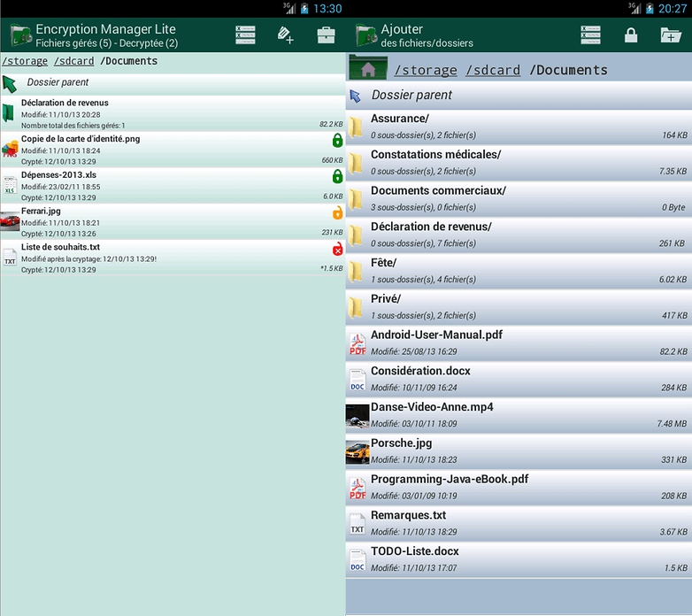Navigate to /storage in left breadcrumb
Viewport: 692px width, 616px height.
(25, 61)
